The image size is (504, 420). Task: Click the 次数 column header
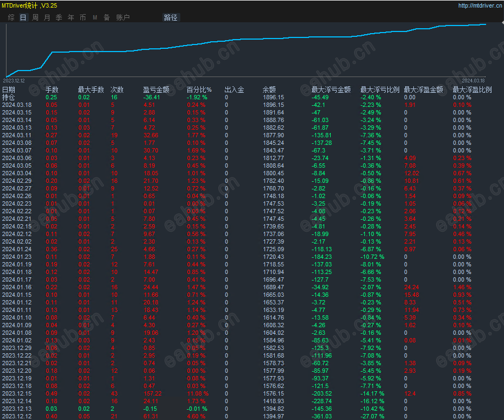pos(117,90)
